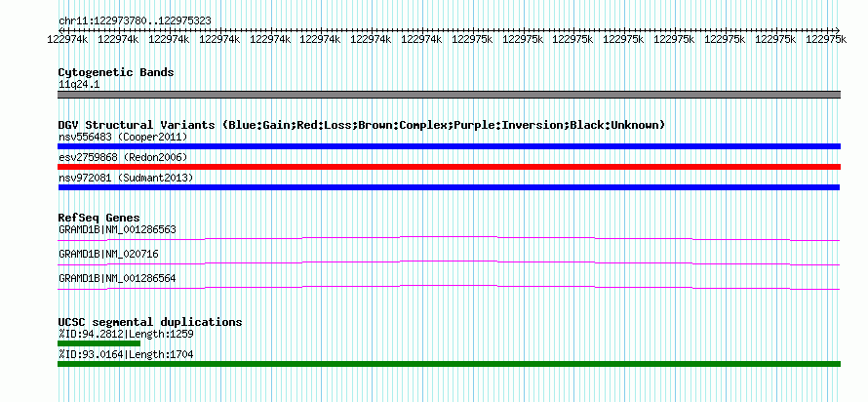Click the chr11:122973780..122975323 coordinate label
The width and height of the screenshot is (868, 402).
(135, 21)
